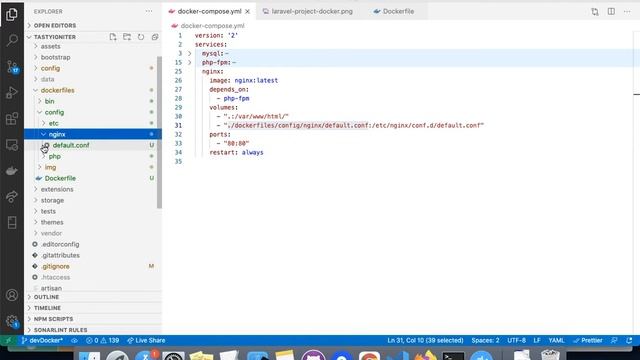
Task: Open editor more actions ellipsis
Action: [627, 11]
